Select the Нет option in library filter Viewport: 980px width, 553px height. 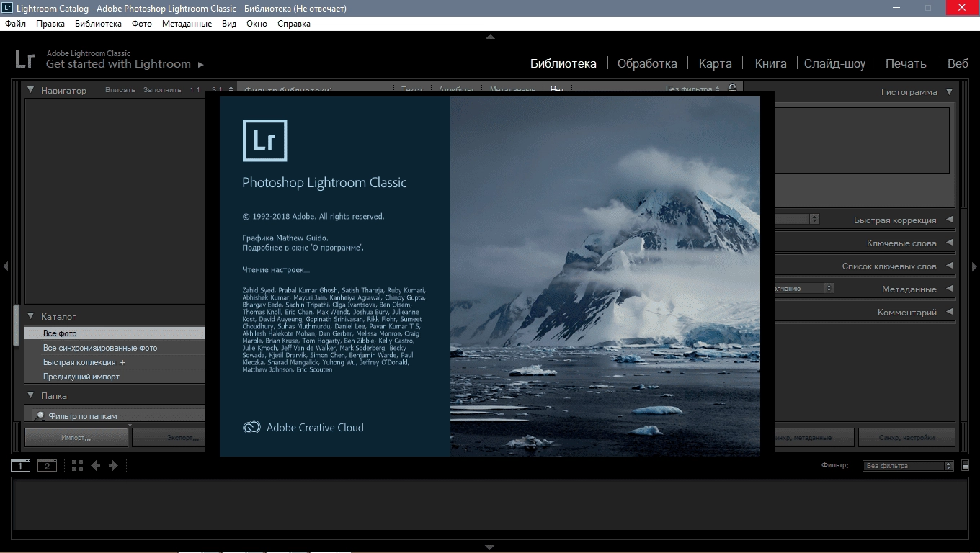coord(557,89)
